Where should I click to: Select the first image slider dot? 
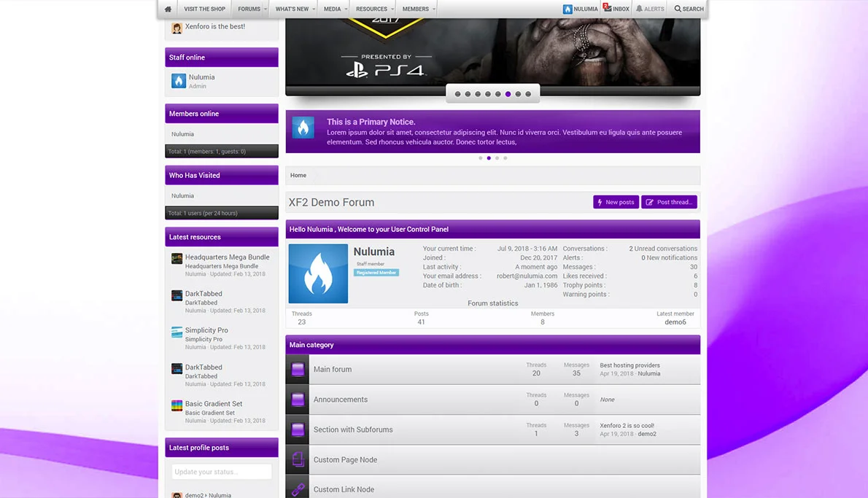coord(458,94)
